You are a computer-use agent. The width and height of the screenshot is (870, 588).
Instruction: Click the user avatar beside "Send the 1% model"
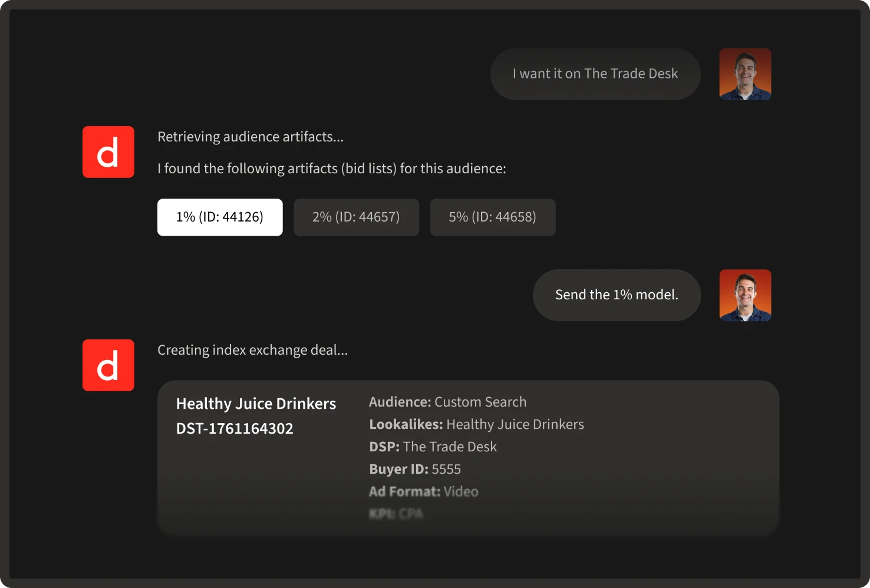pyautogui.click(x=745, y=295)
